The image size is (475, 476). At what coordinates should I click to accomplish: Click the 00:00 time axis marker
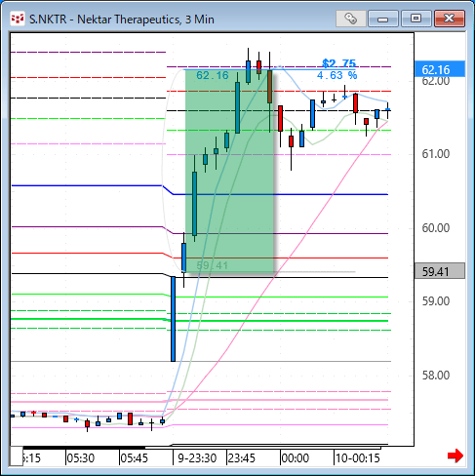pyautogui.click(x=295, y=458)
